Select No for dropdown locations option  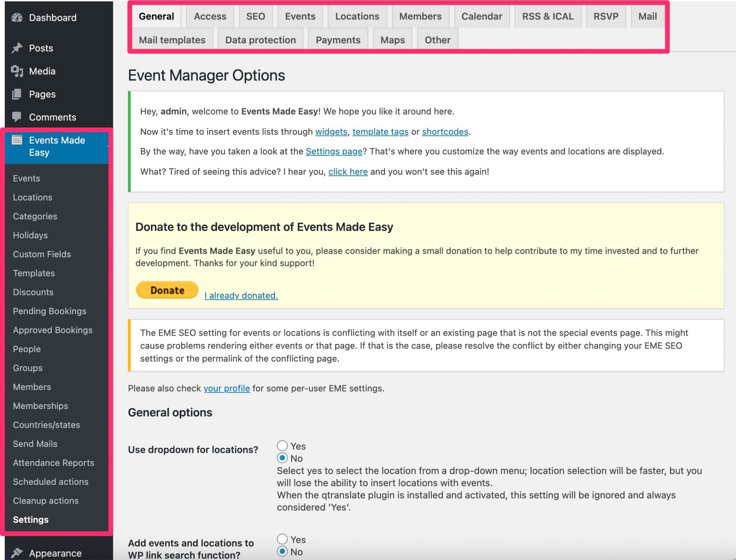click(x=282, y=458)
